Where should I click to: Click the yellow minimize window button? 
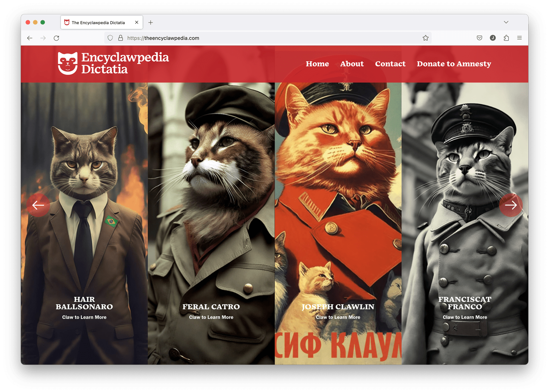coord(35,22)
